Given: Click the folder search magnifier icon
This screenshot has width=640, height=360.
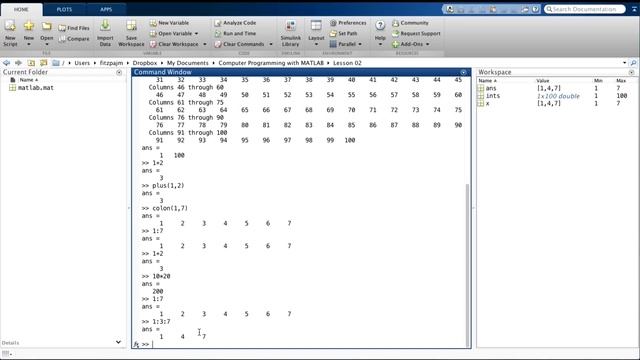Looking at the screenshot, I should point(633,63).
